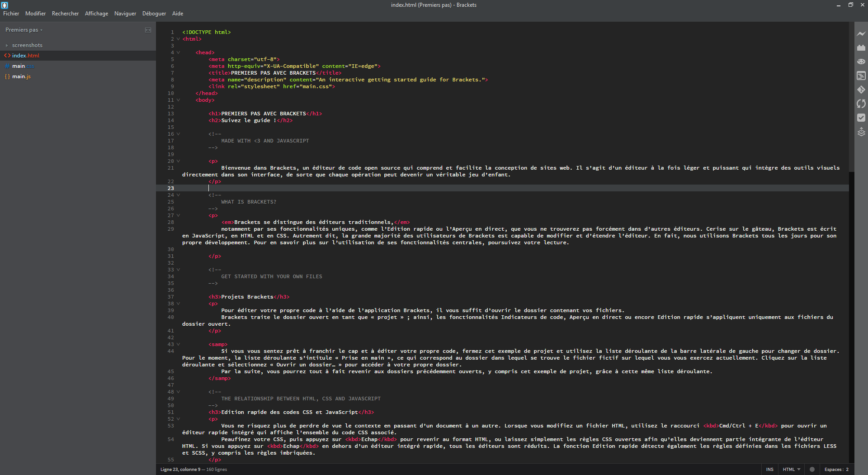The width and height of the screenshot is (868, 475).
Task: Expand the screenshots folder
Action: coord(7,45)
